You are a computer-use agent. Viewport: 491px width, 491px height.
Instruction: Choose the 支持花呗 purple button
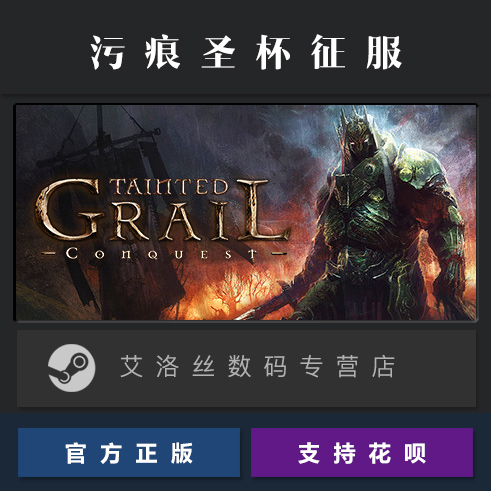coord(362,452)
